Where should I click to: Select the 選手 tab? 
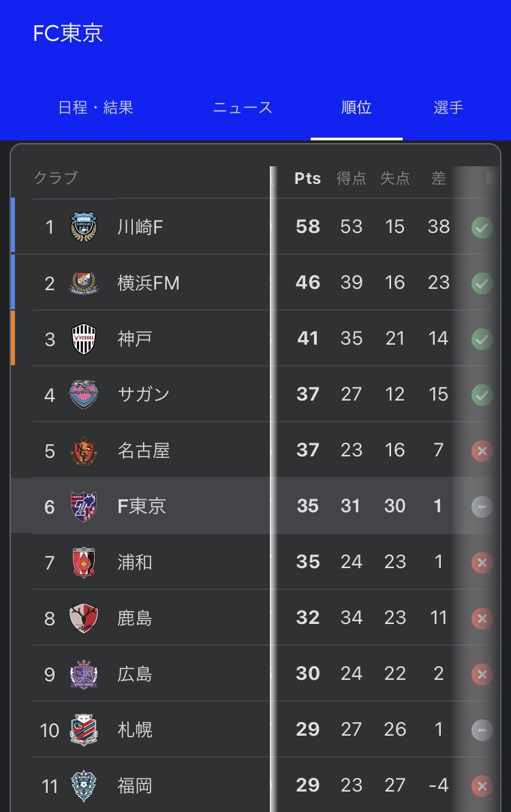point(448,108)
